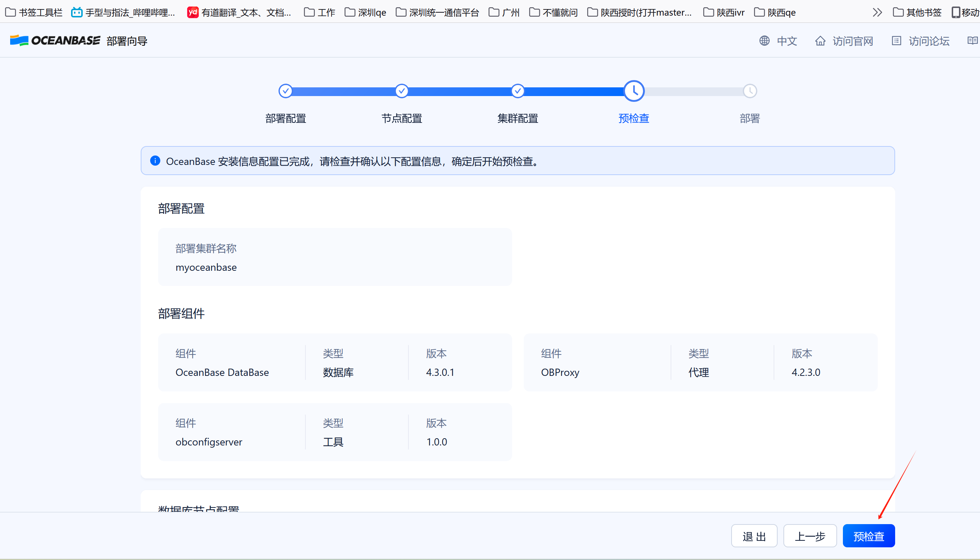This screenshot has width=980, height=560.
Task: Open the 有道翻译 bookmark
Action: (x=239, y=12)
